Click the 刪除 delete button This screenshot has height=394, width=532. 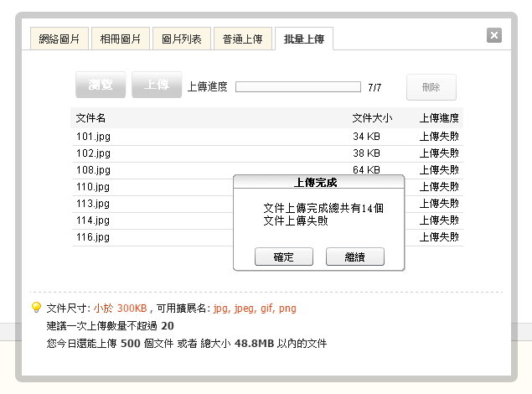[431, 87]
